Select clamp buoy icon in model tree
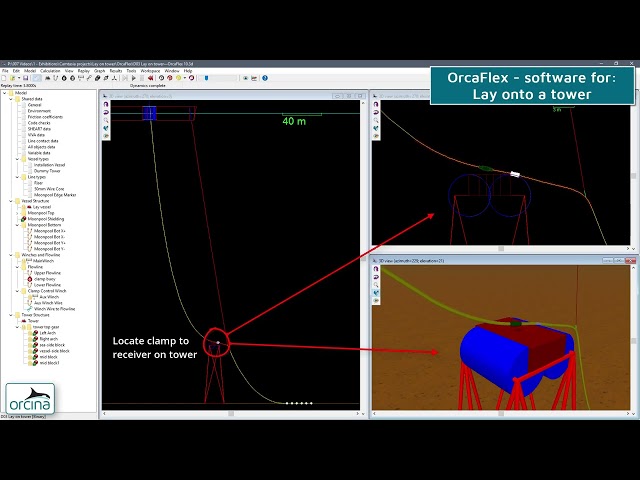 tap(29, 279)
